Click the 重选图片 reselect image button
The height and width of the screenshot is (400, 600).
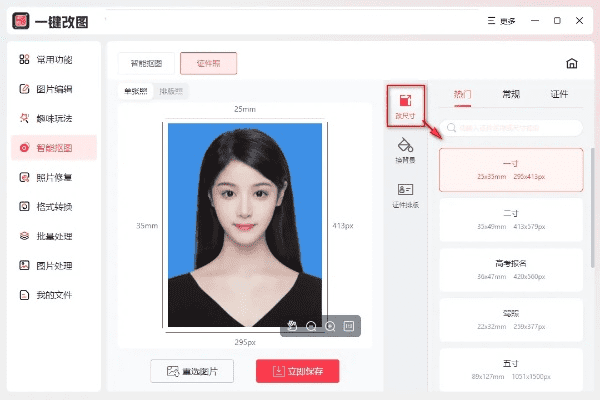[x=192, y=371]
